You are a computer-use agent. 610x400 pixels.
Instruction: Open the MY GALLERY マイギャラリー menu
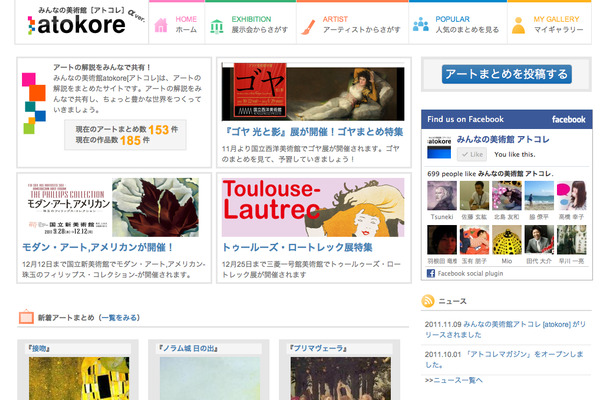pyautogui.click(x=549, y=23)
